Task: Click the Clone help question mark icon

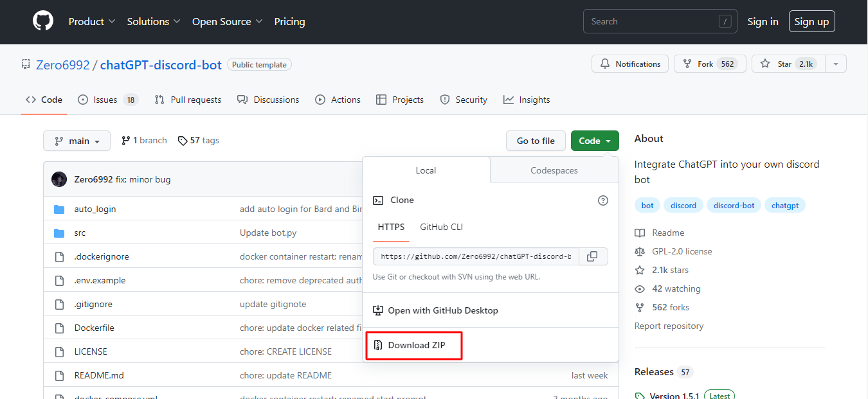Action: pyautogui.click(x=602, y=200)
